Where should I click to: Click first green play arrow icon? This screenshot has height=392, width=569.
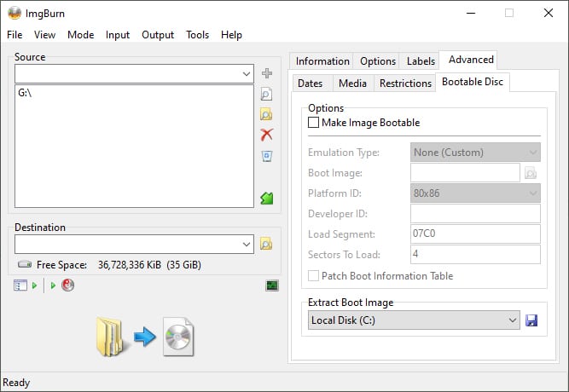(34, 285)
